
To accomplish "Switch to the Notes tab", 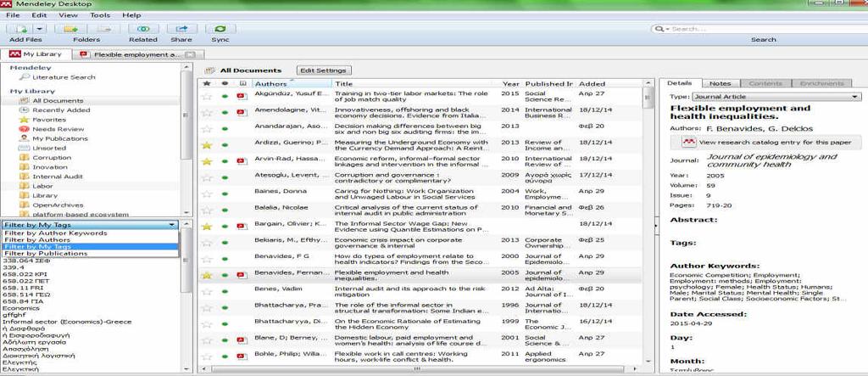I will [x=721, y=83].
